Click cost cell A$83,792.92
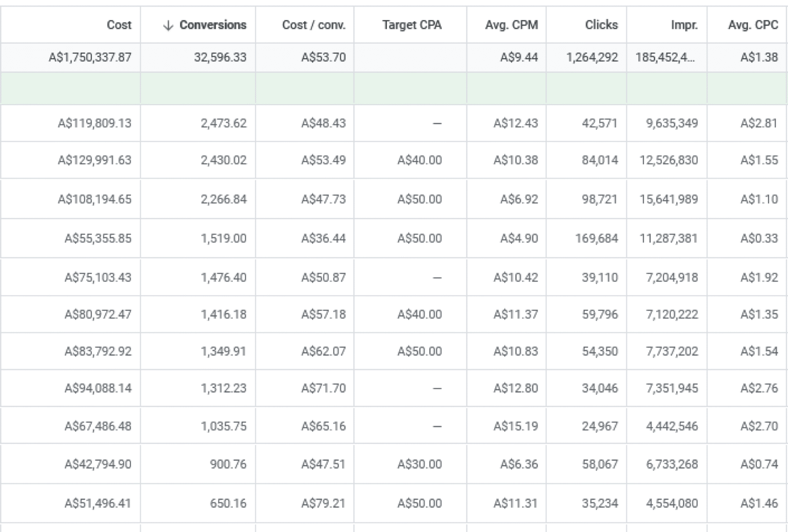This screenshot has height=532, width=788. click(97, 351)
